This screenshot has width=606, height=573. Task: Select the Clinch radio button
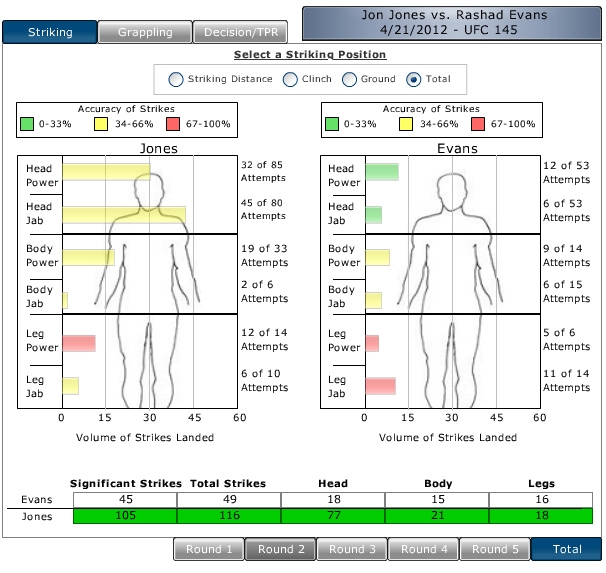click(290, 79)
